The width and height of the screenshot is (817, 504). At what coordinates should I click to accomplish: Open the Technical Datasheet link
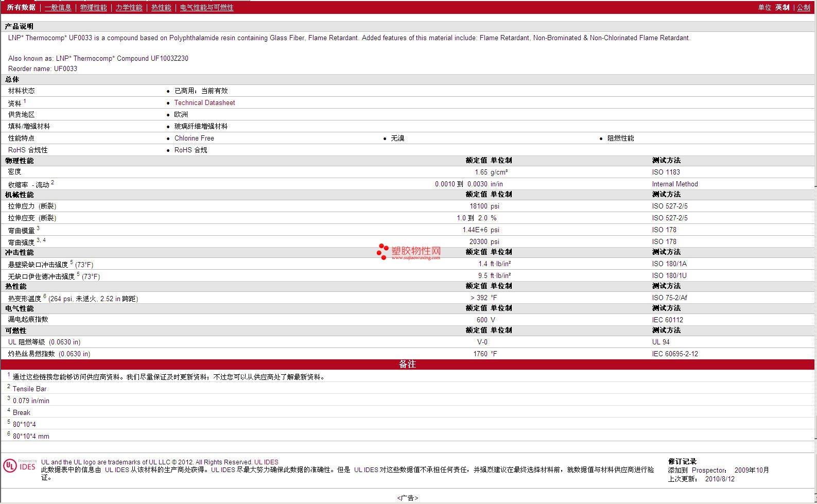coord(204,102)
